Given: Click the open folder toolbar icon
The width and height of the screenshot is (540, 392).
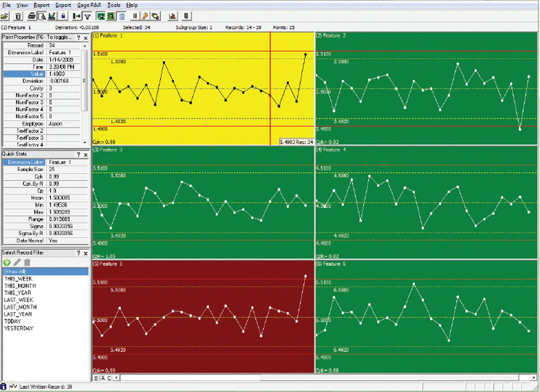Looking at the screenshot, I should coord(5,16).
